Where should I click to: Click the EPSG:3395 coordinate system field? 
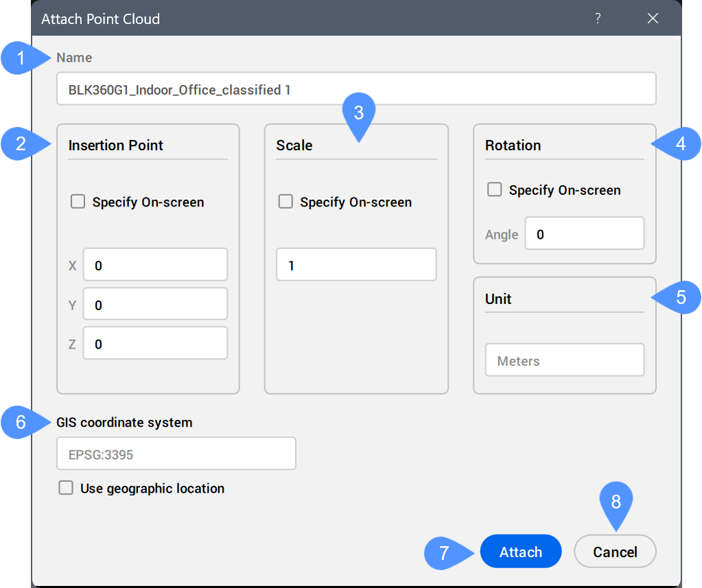pos(176,454)
